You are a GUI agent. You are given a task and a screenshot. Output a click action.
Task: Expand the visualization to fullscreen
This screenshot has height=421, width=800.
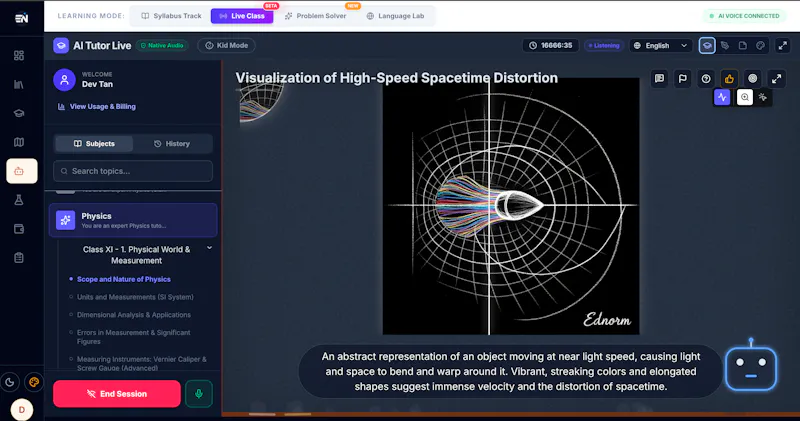776,79
